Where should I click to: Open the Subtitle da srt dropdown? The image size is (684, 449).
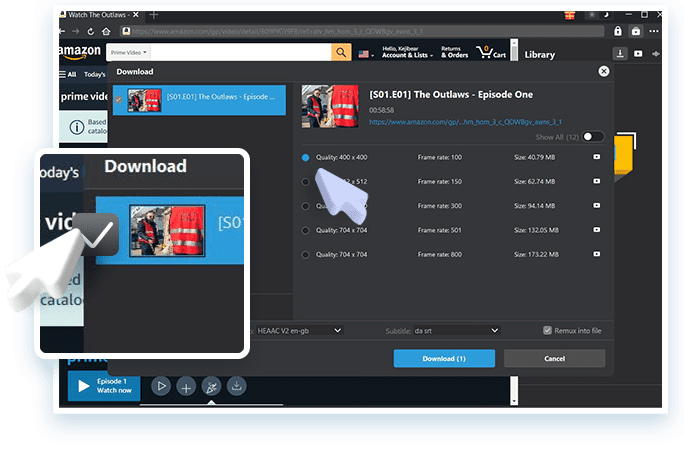456,331
